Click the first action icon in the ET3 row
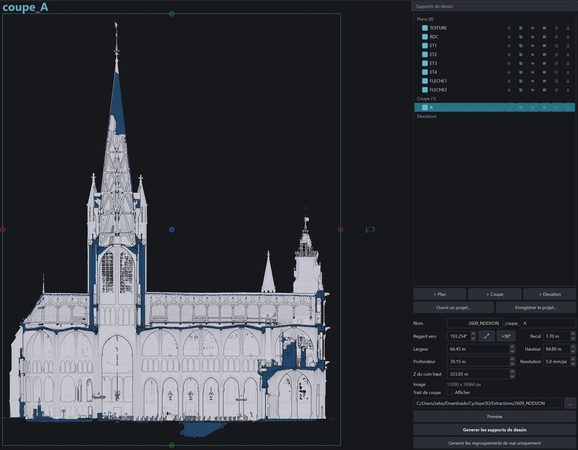 coord(509,63)
